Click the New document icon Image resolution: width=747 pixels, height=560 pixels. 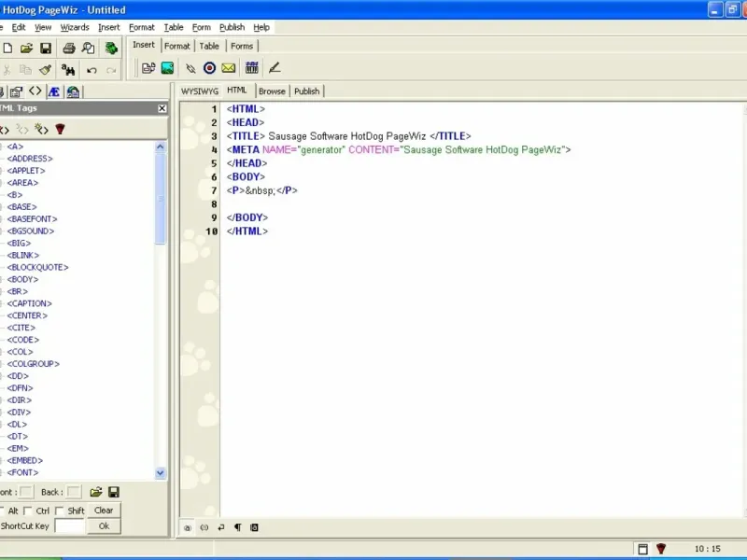coord(7,49)
